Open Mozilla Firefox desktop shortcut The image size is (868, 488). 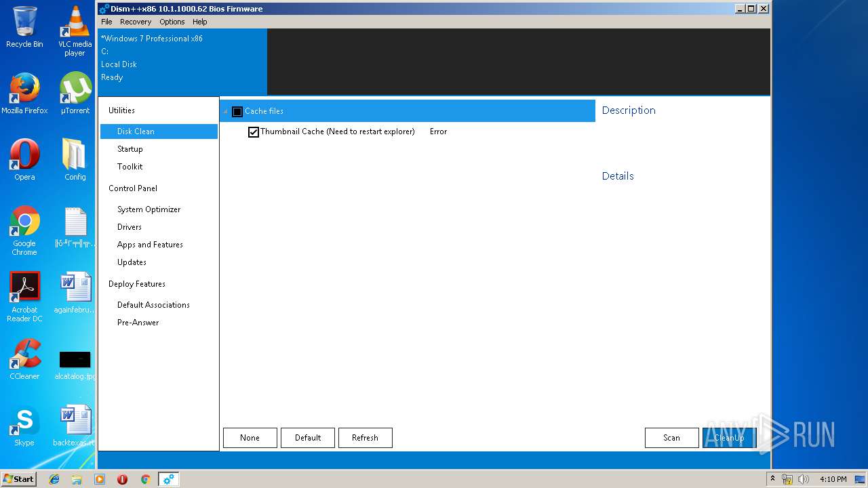[x=24, y=94]
